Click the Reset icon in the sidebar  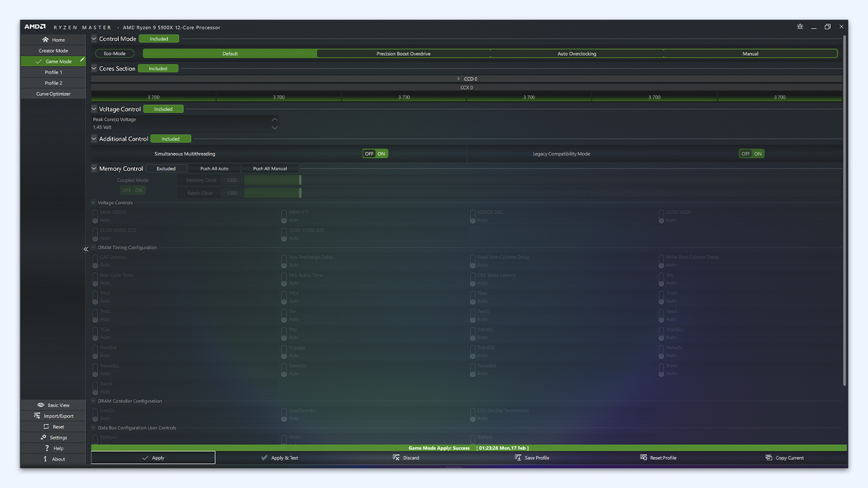(x=46, y=426)
